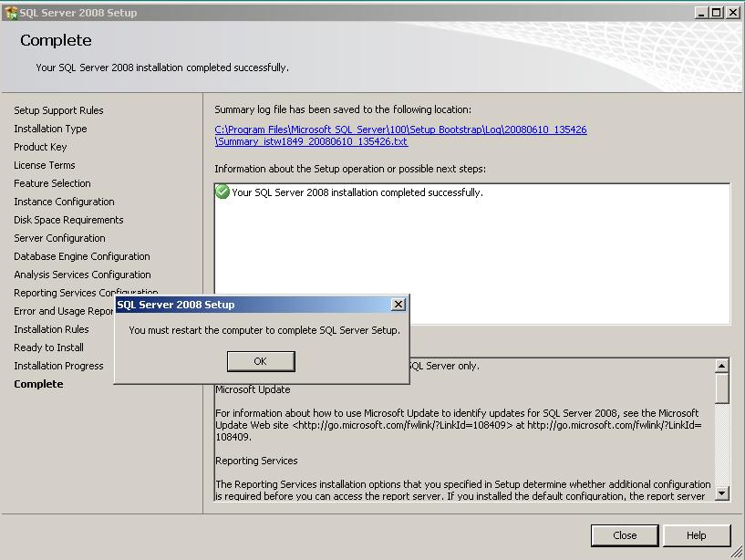Screen dimensions: 745x560
Task: Click 'Summary log file has been saved' label
Action: tap(343, 109)
